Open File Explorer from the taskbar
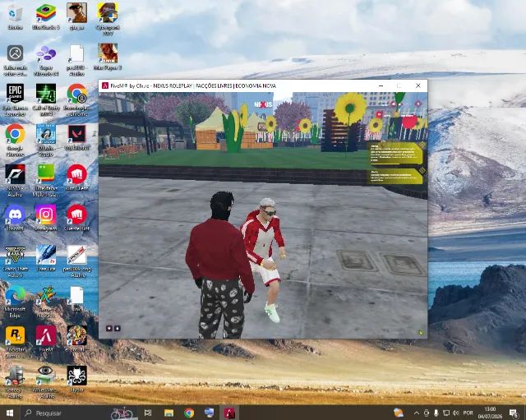This screenshot has height=420, width=526. (x=168, y=413)
